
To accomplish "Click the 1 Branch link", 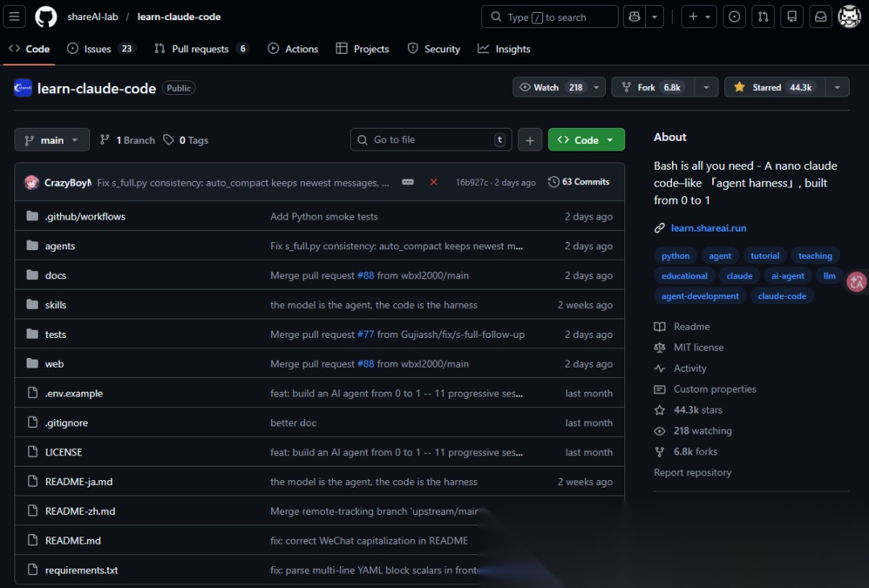I will [x=127, y=140].
